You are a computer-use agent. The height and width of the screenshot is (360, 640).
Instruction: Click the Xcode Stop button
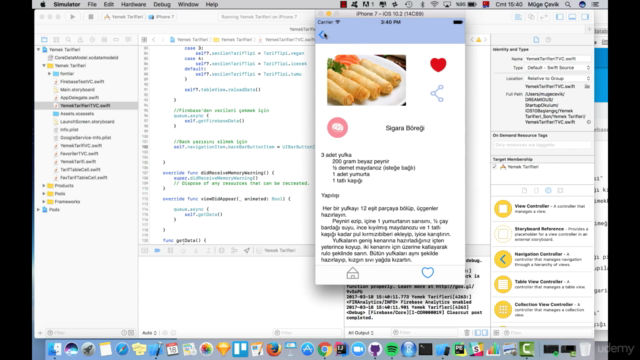[91, 17]
